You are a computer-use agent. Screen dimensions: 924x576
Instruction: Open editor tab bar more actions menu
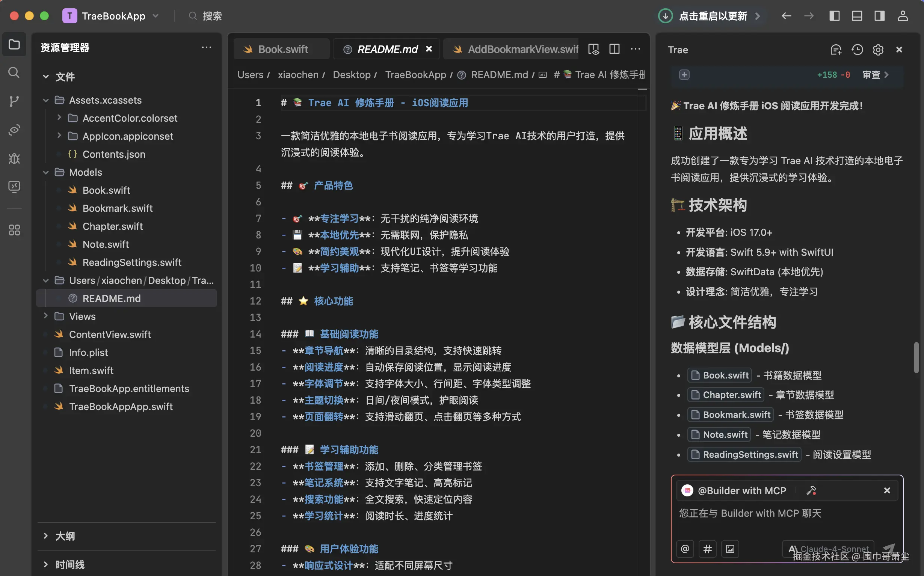[x=635, y=49]
